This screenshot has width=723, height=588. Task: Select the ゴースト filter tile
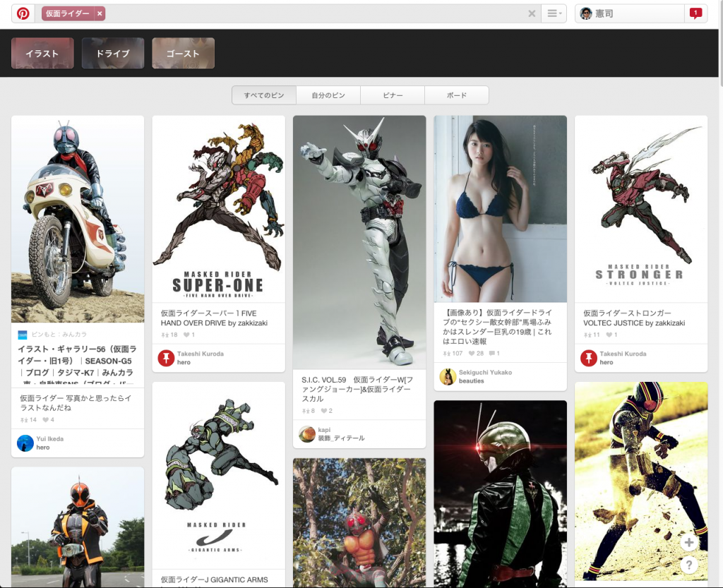tap(183, 53)
